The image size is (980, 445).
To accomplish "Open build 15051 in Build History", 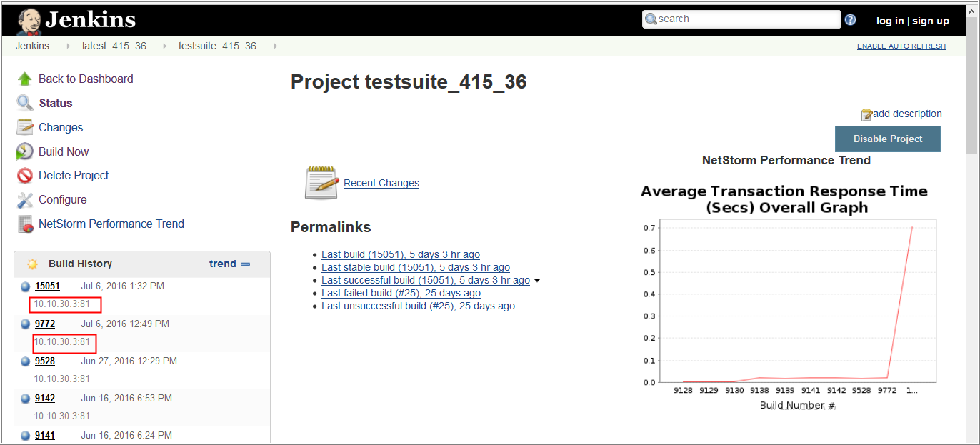I will [x=47, y=286].
